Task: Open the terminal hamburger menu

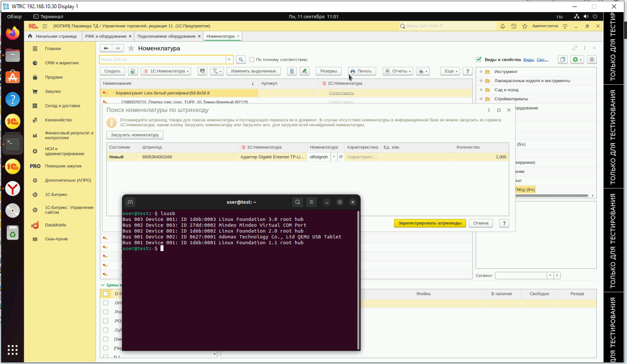Action: [311, 202]
